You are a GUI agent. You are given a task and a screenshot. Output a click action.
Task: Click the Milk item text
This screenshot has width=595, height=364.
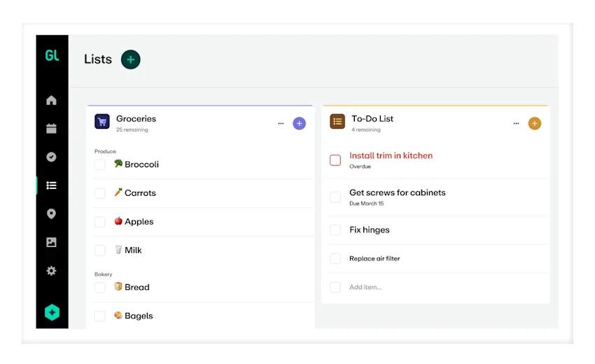(133, 250)
